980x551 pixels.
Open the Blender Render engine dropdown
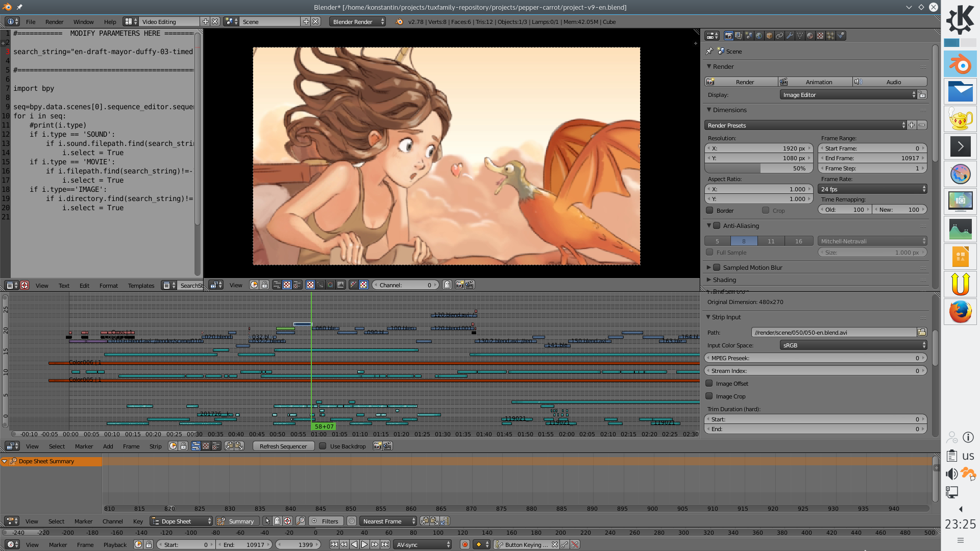tap(357, 21)
